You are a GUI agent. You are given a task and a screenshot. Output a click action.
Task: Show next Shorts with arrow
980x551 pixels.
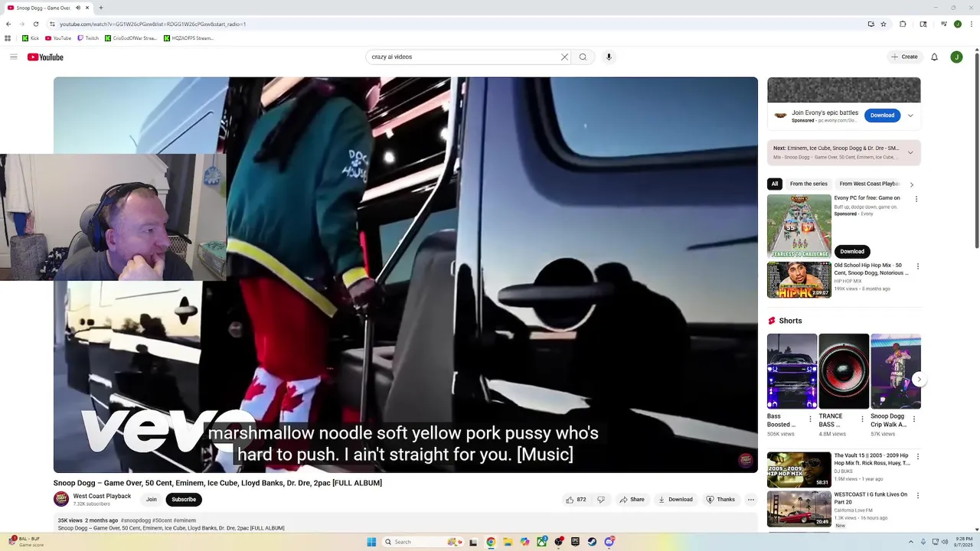919,380
